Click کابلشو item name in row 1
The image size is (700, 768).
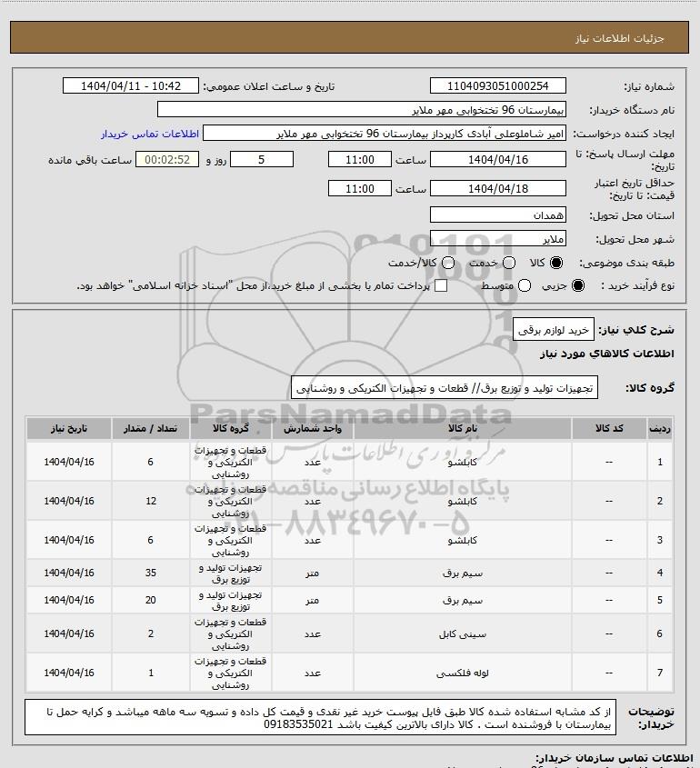pos(463,462)
